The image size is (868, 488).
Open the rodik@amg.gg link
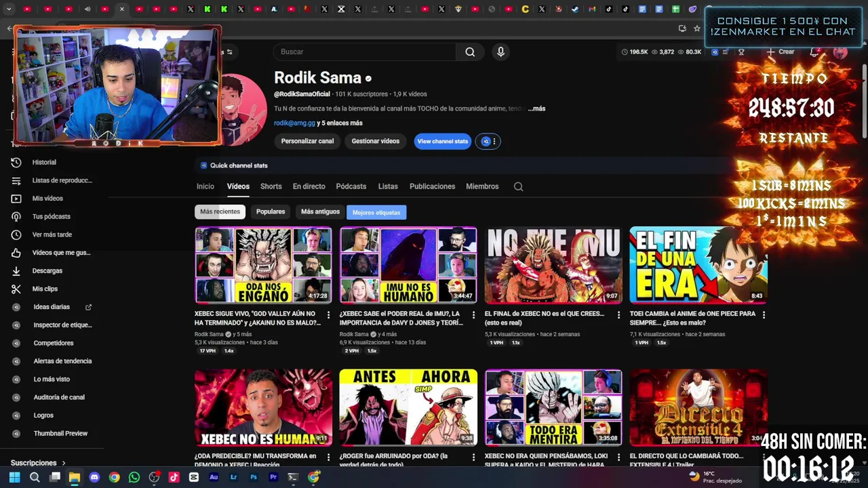coord(294,123)
